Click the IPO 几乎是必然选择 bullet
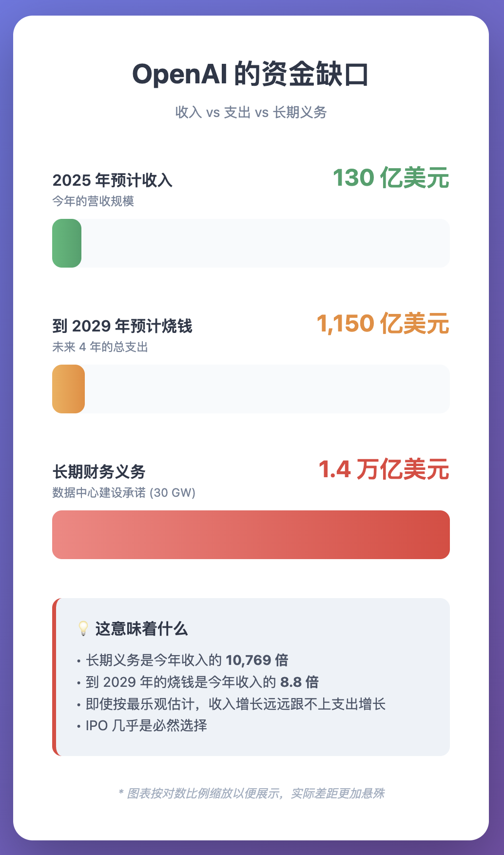 click(x=142, y=726)
